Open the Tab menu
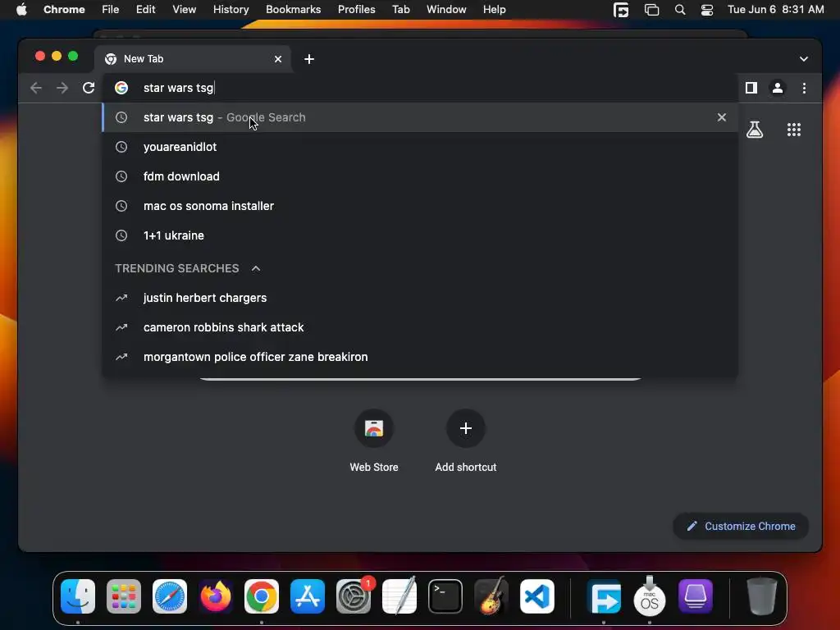Screen dimensions: 840x630 click(x=400, y=10)
